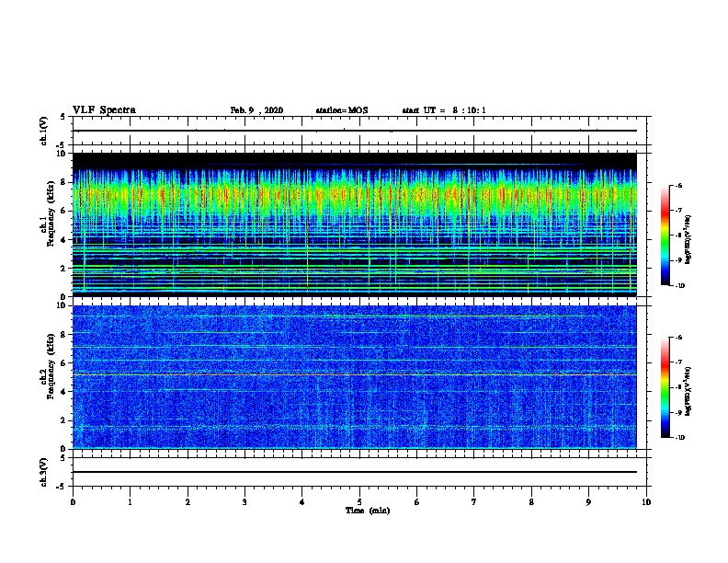The height and width of the screenshot is (563, 728).
Task: Click the ch.2 "Frequency (kHz)" axis label
Action: pyautogui.click(x=51, y=366)
